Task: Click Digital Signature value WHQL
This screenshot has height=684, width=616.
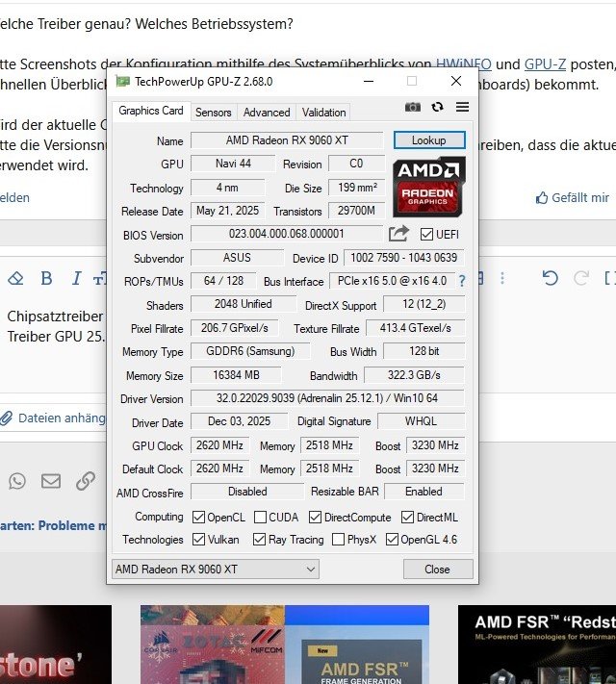Action: pos(421,421)
